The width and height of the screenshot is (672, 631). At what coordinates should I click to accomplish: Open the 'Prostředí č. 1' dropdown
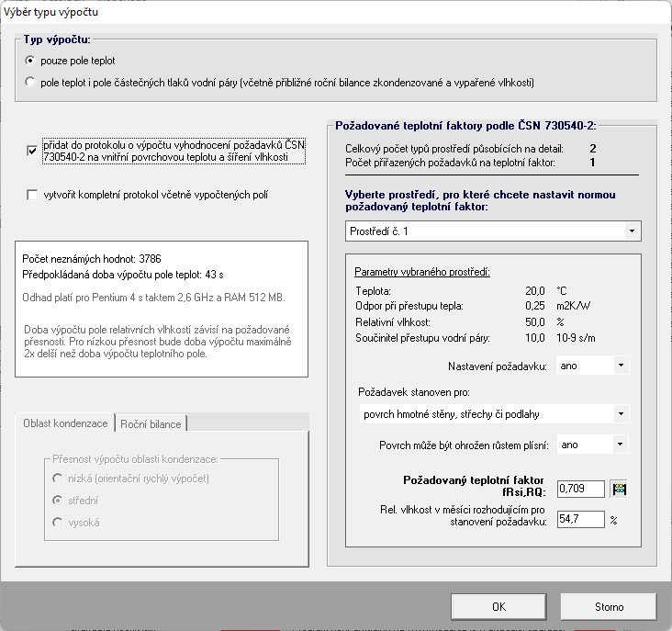(493, 231)
